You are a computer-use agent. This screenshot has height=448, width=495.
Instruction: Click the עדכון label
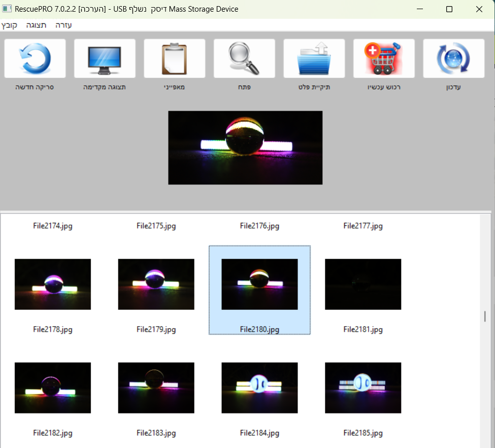click(454, 87)
